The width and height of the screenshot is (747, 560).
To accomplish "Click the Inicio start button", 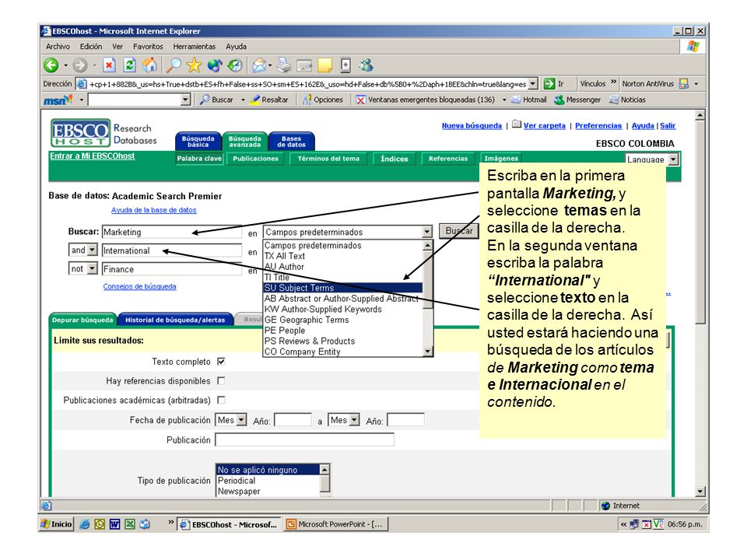I will click(57, 524).
